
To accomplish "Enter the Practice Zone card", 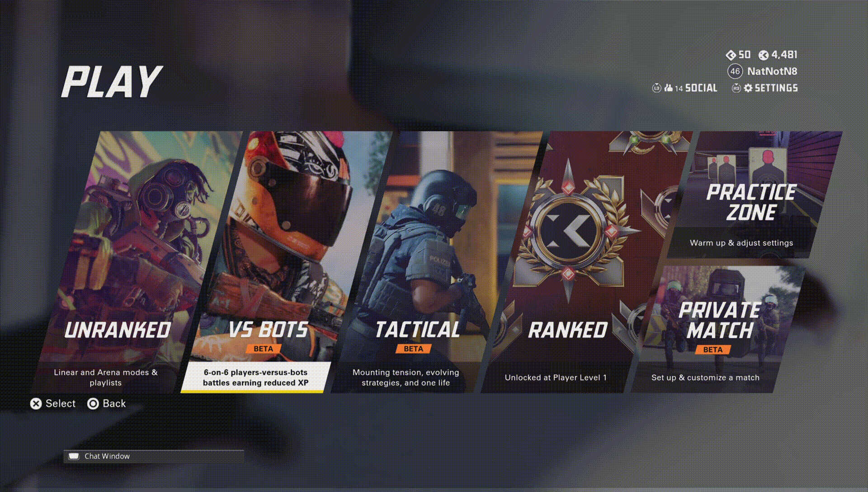I will (x=754, y=194).
